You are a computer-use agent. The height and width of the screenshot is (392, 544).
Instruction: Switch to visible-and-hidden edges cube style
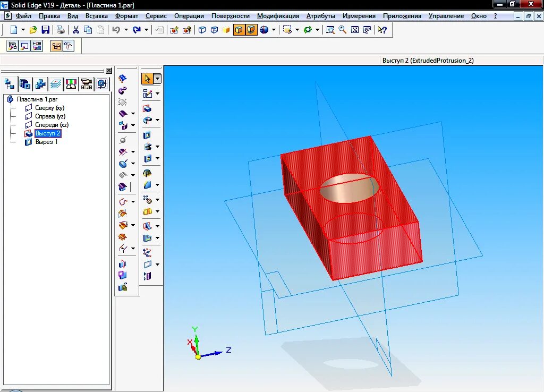coord(215,30)
